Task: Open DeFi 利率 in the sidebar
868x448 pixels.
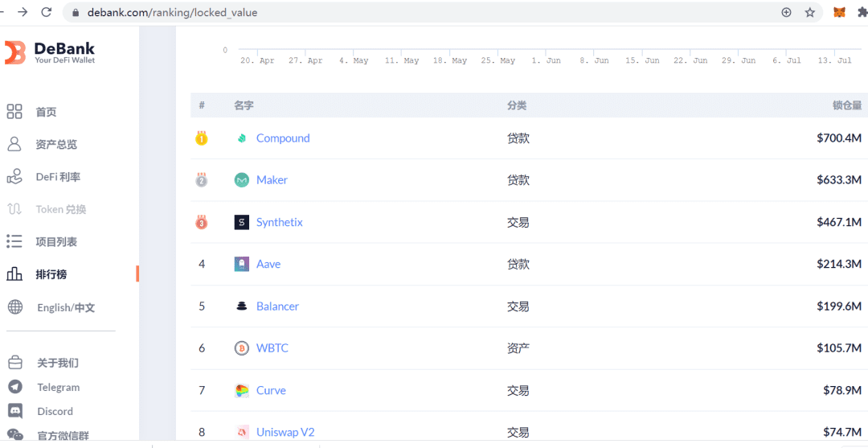Action: [x=58, y=177]
